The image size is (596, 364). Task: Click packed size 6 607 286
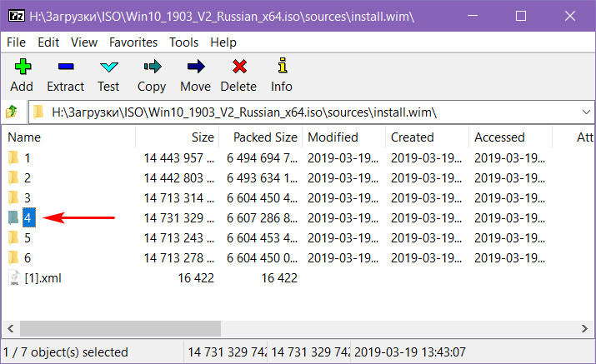click(262, 218)
